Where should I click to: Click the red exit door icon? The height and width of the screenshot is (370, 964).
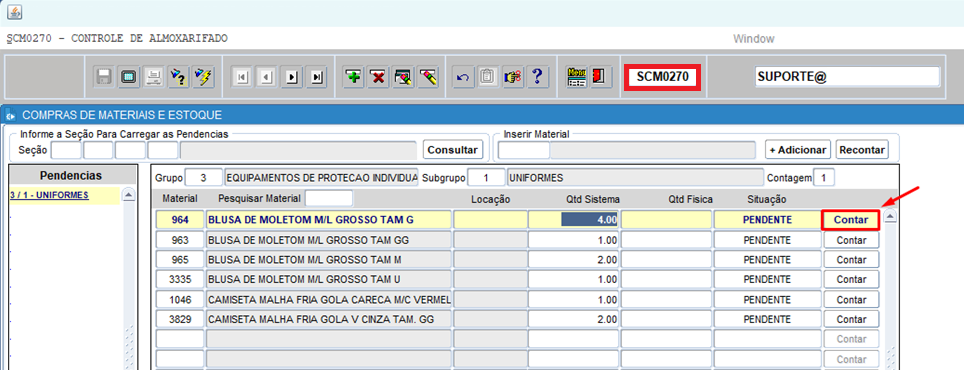pos(601,77)
